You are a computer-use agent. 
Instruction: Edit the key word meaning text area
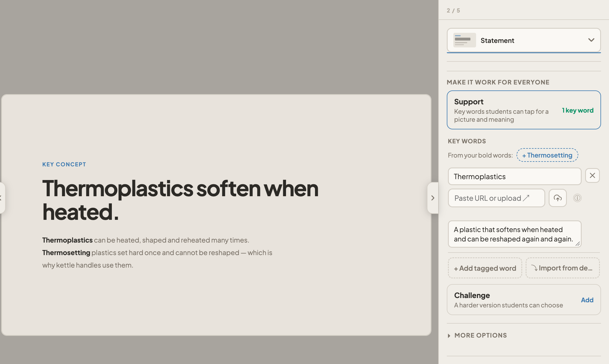pyautogui.click(x=515, y=234)
